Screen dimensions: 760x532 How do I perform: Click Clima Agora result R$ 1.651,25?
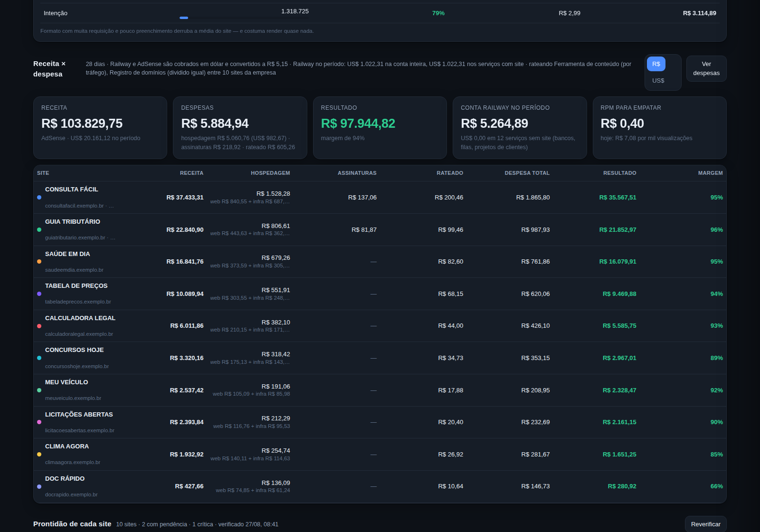[619, 455]
